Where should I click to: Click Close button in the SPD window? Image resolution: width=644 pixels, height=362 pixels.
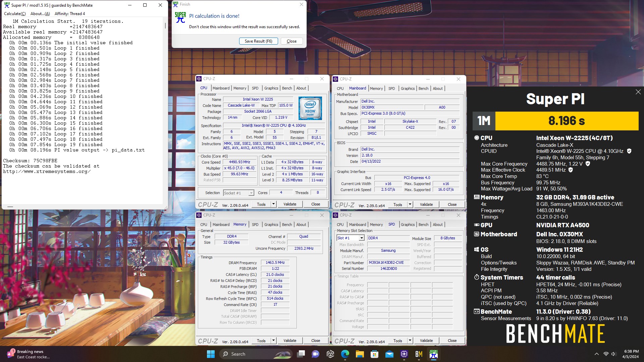coord(452,341)
